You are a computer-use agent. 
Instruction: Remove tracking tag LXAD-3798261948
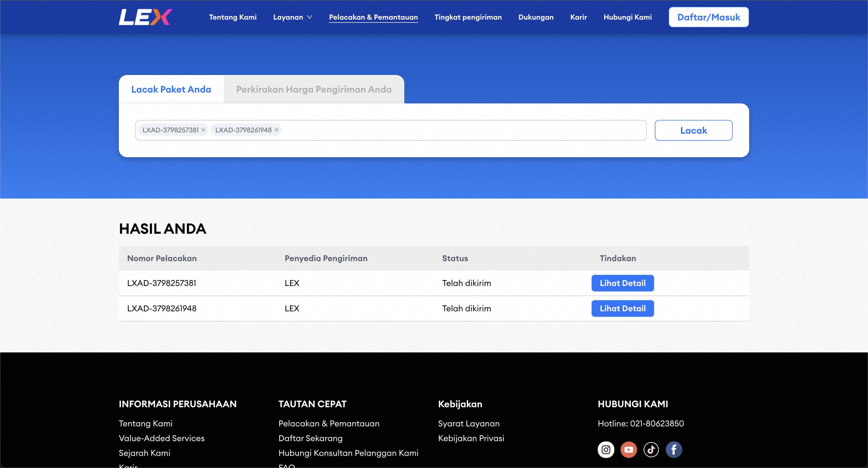(276, 130)
